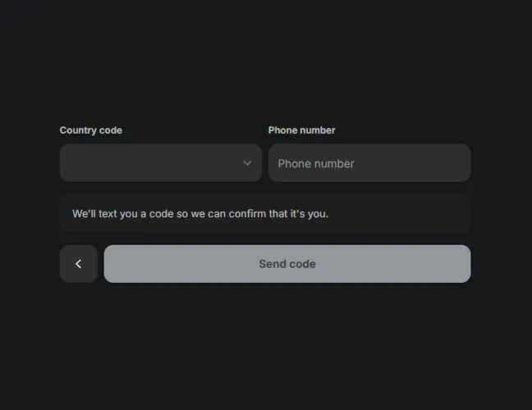
Task: Toggle the country list with the chevron arrow
Action: [247, 163]
